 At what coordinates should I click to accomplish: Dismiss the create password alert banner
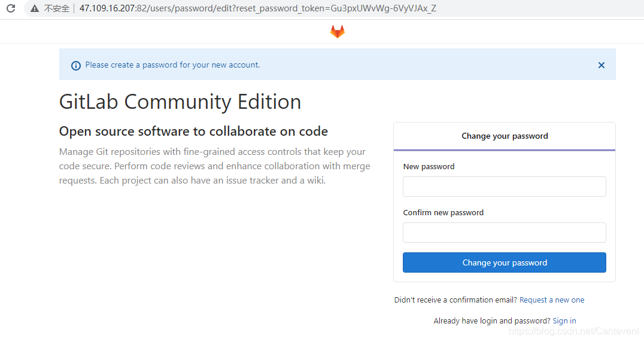602,65
